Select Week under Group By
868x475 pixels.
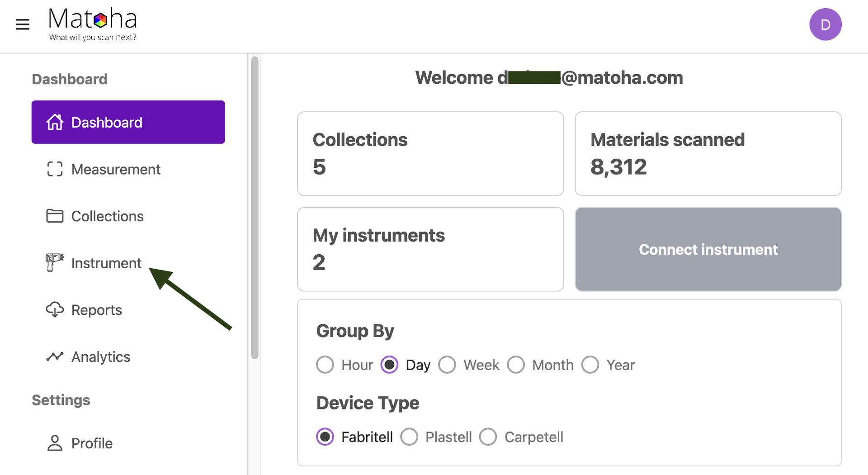tap(447, 365)
